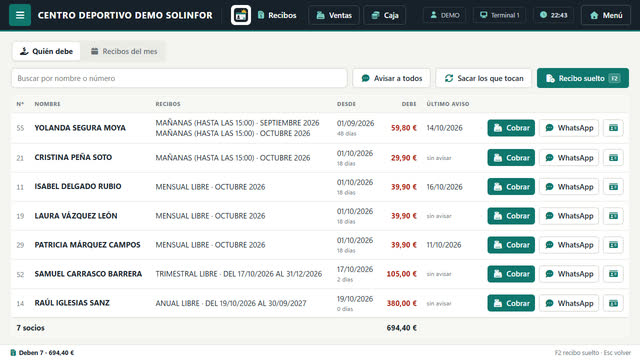This screenshot has height=360, width=640.
Task: Open the Recibos section in the header
Action: tap(277, 15)
